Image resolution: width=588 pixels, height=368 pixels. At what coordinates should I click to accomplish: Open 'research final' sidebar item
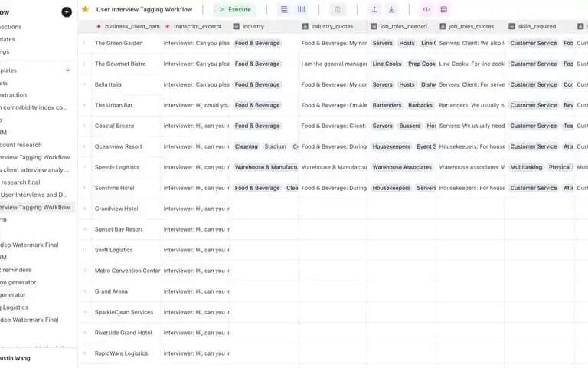point(20,182)
